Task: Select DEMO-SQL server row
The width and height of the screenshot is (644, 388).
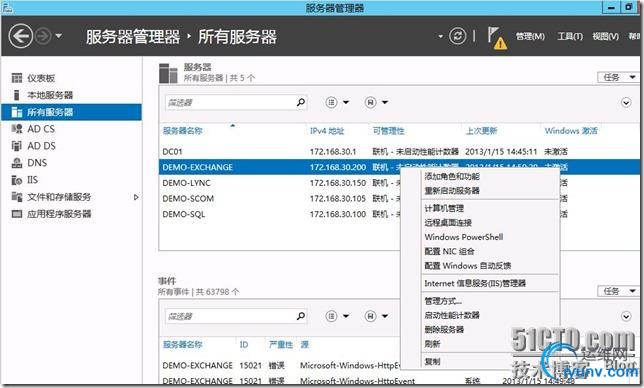Action: point(280,214)
